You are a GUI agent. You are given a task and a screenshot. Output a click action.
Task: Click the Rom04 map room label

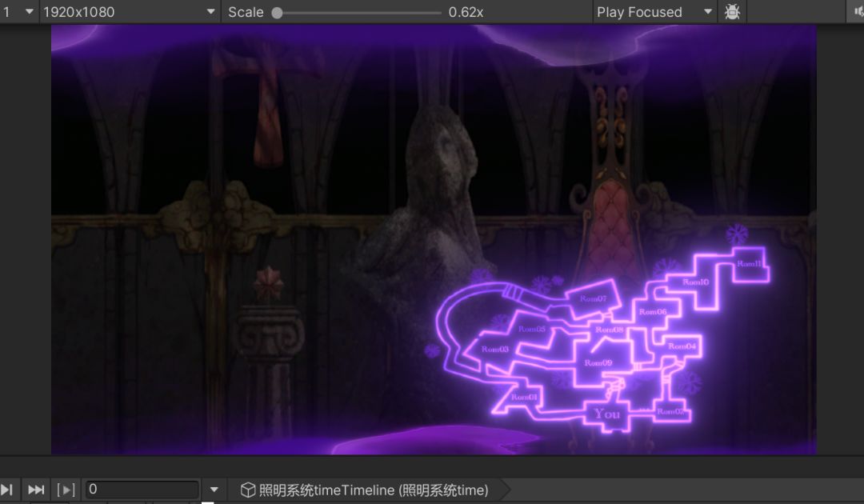[682, 346]
